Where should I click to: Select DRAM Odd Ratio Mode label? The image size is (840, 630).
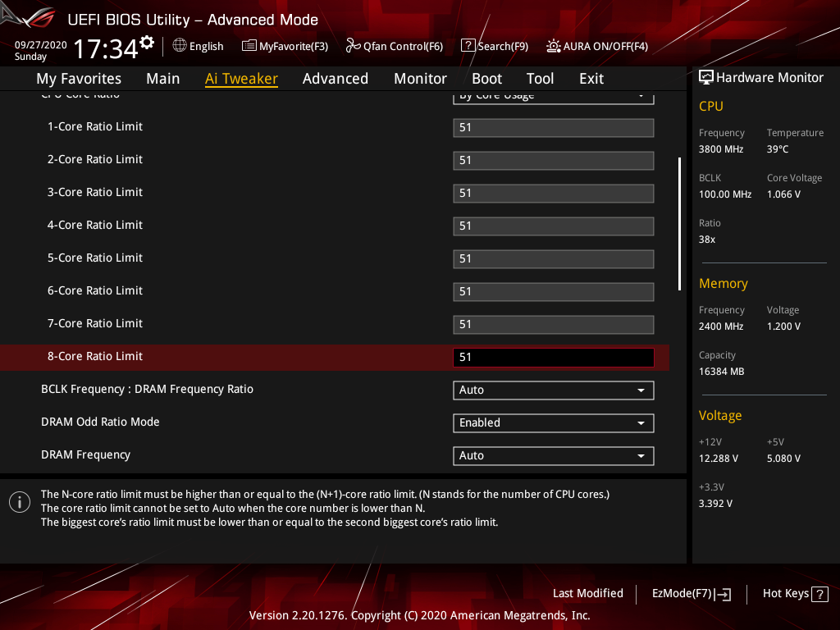point(100,422)
